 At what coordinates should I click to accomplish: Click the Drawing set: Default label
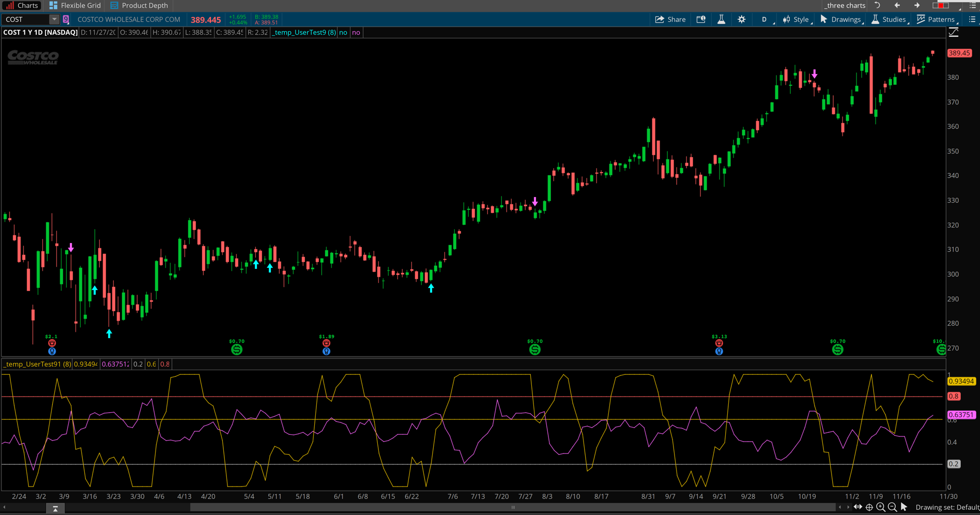(x=947, y=507)
